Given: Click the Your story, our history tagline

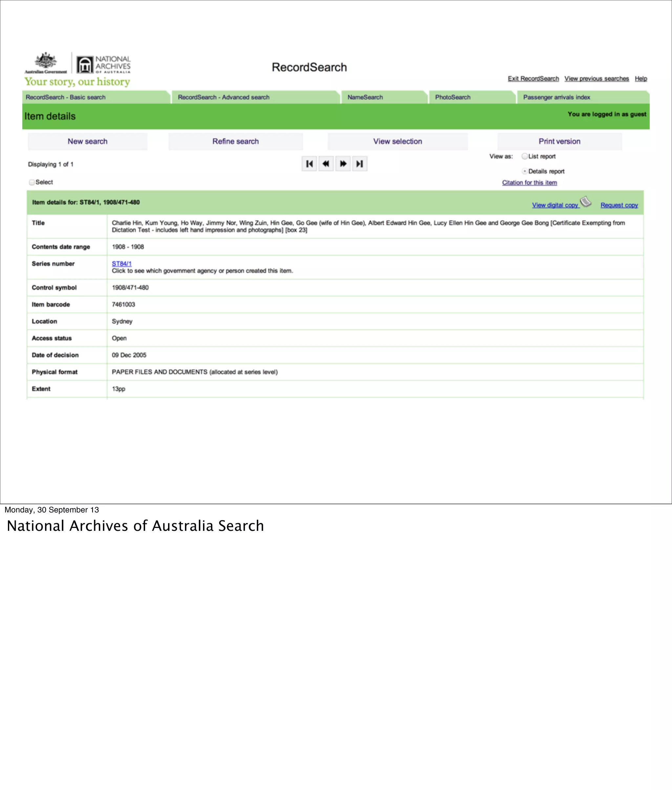Looking at the screenshot, I should tap(77, 82).
